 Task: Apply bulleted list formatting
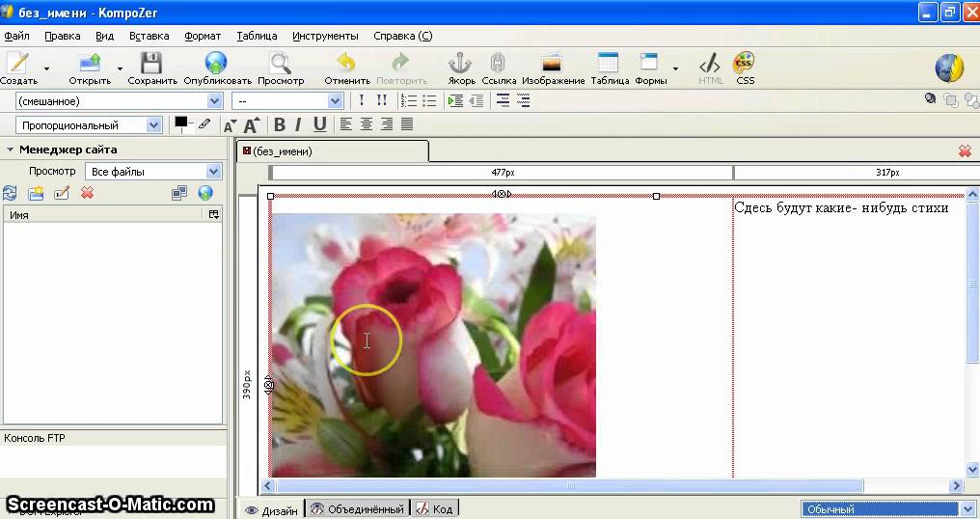point(429,100)
